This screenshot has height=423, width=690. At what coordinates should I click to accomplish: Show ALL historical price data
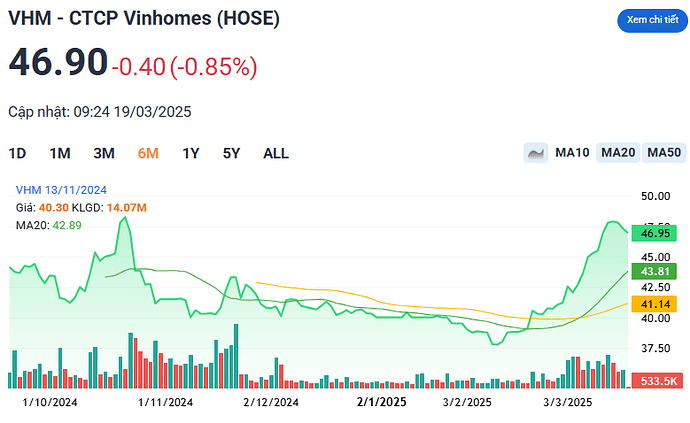pos(276,153)
